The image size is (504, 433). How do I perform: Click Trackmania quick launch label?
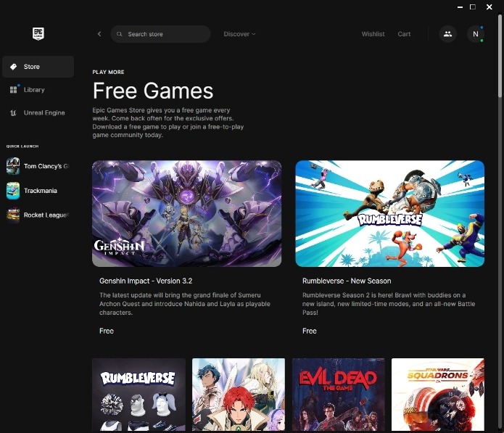point(41,191)
